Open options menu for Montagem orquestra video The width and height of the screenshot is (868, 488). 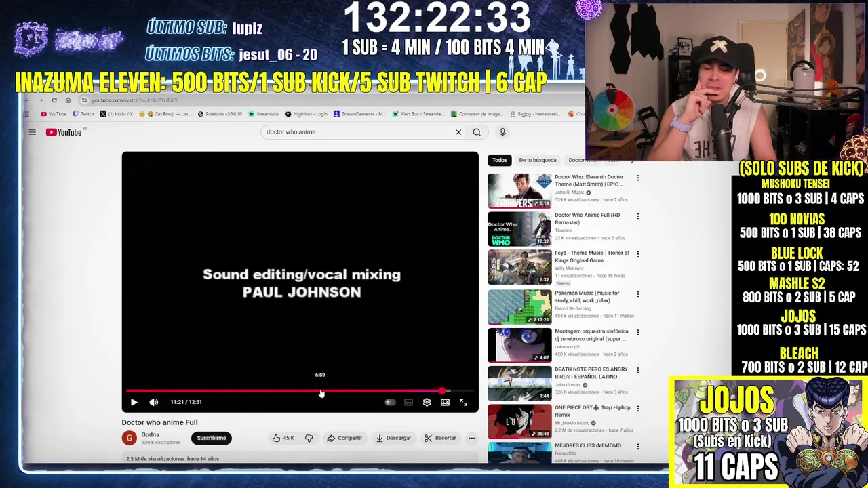click(637, 332)
